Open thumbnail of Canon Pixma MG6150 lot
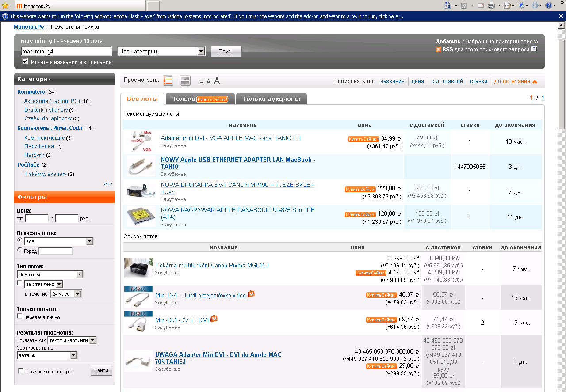566x392 pixels. click(138, 268)
